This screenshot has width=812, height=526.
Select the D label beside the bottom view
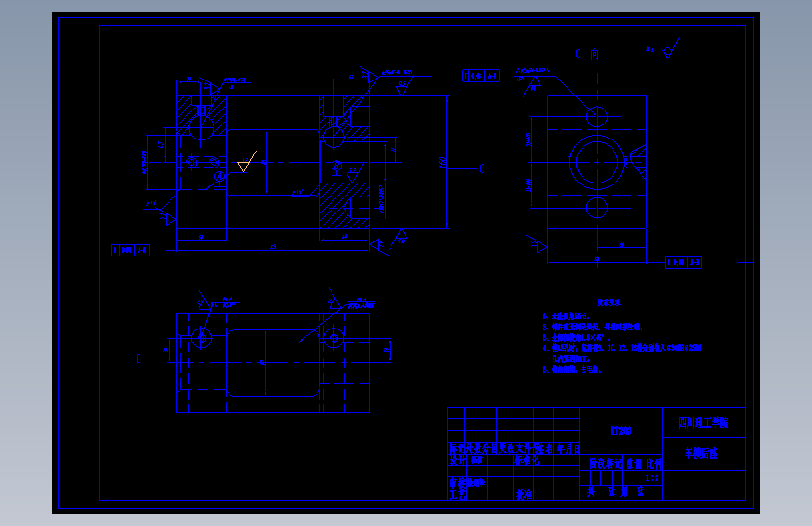139,358
